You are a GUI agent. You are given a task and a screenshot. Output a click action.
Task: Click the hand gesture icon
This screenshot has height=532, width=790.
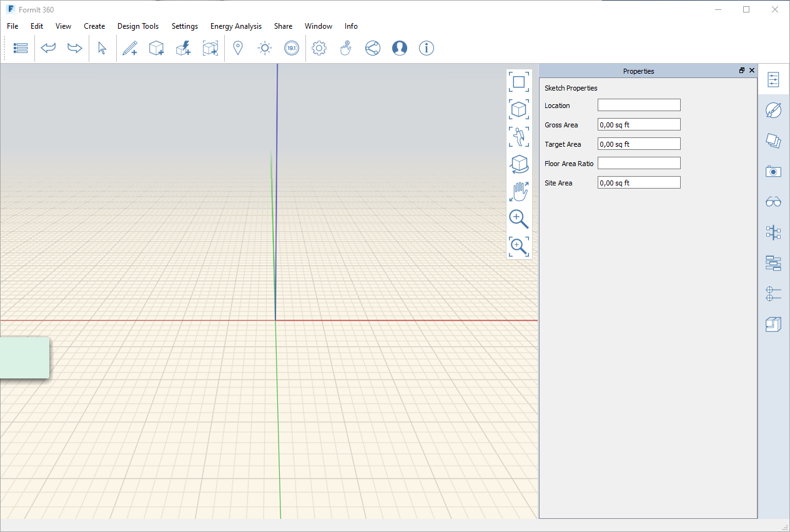tap(346, 48)
